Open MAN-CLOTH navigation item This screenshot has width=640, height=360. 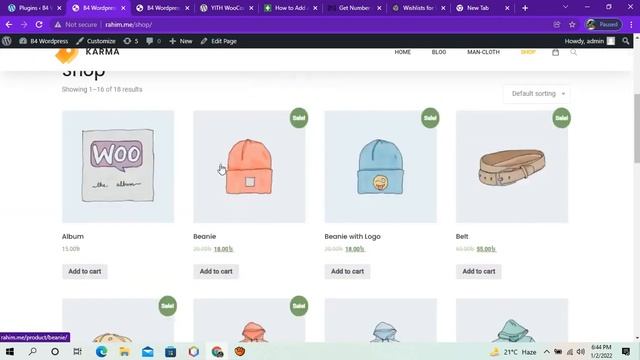pos(483,52)
